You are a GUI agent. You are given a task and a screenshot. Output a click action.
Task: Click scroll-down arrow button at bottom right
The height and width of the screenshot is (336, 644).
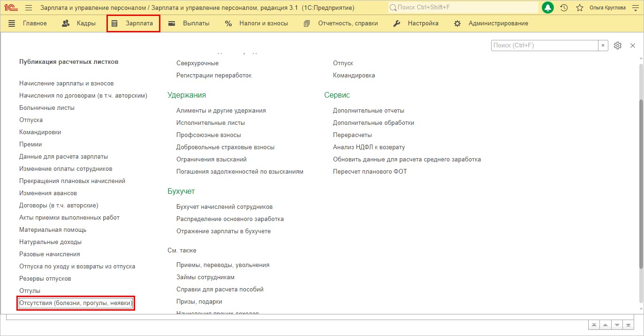click(x=617, y=325)
